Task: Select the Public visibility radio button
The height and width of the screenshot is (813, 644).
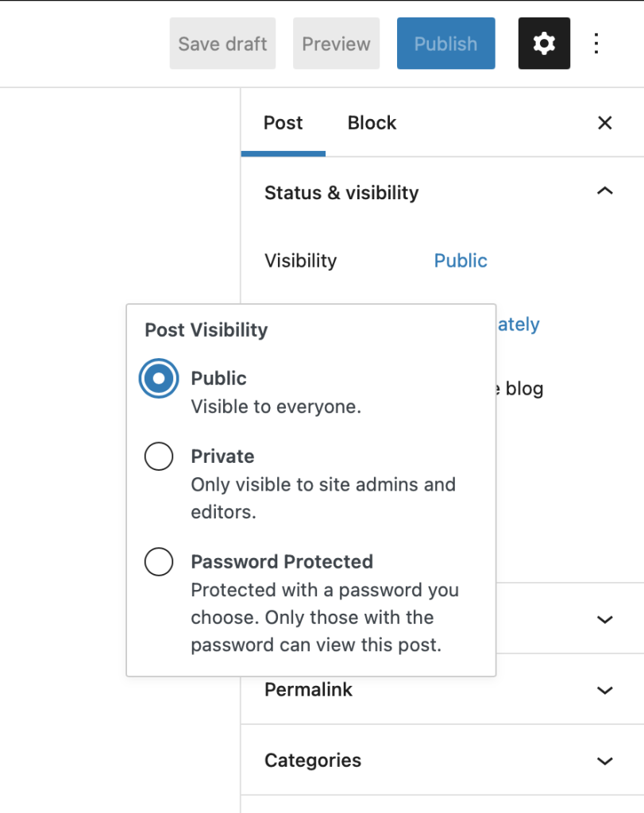Action: 158,379
